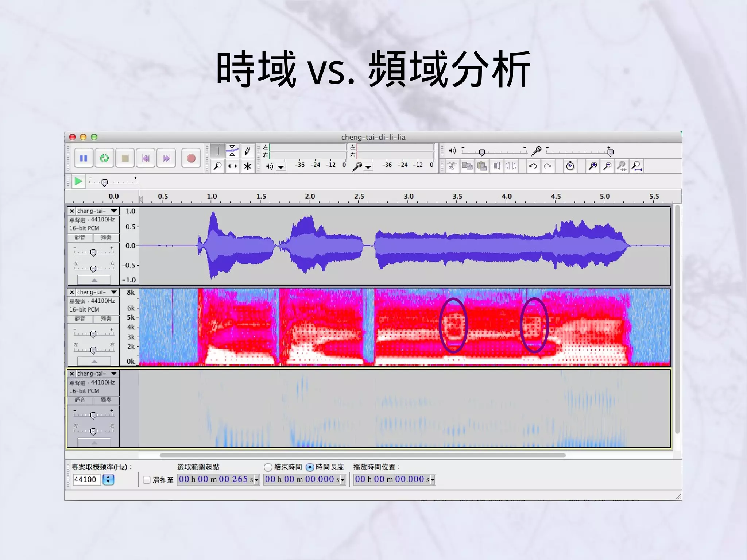Open the waveform track name dropdown
Viewport: 747px width, 560px height.
[x=114, y=211]
